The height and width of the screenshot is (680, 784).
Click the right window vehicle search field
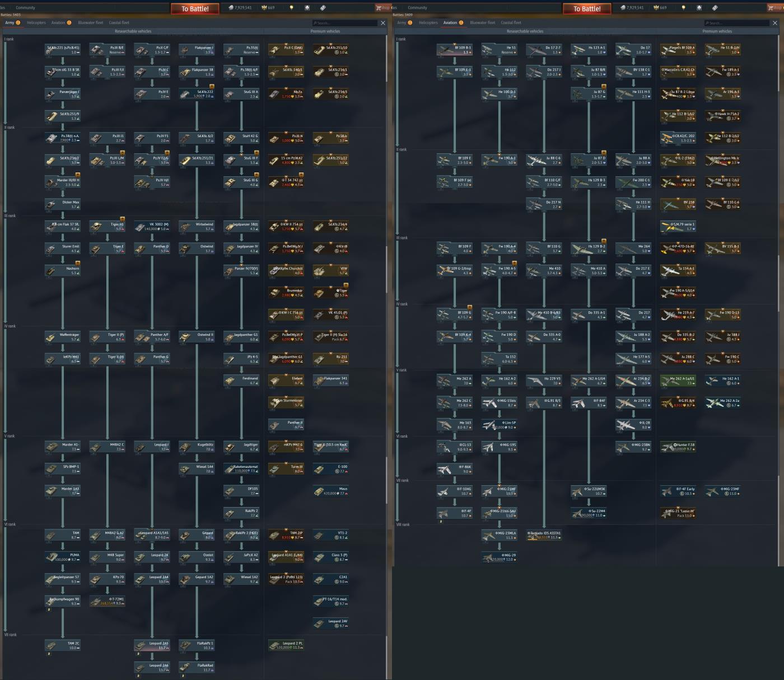tap(737, 23)
